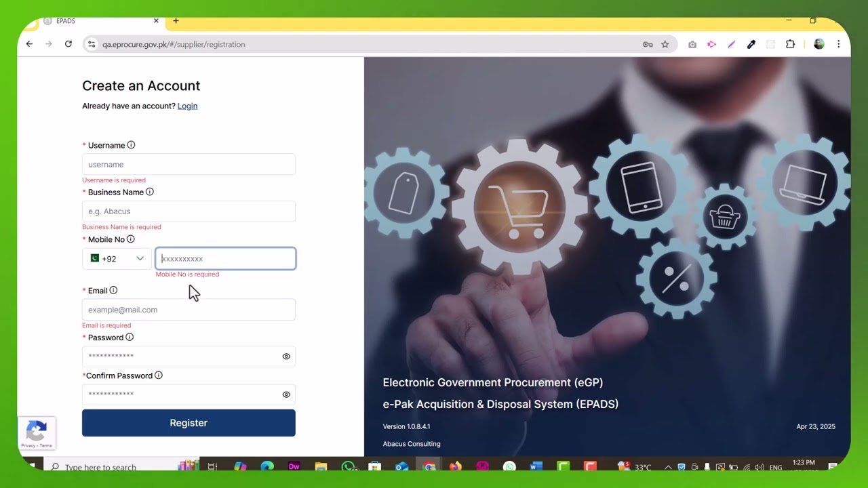Image resolution: width=868 pixels, height=488 pixels.
Task: Reveal Confirm Password with eye icon
Action: (286, 394)
